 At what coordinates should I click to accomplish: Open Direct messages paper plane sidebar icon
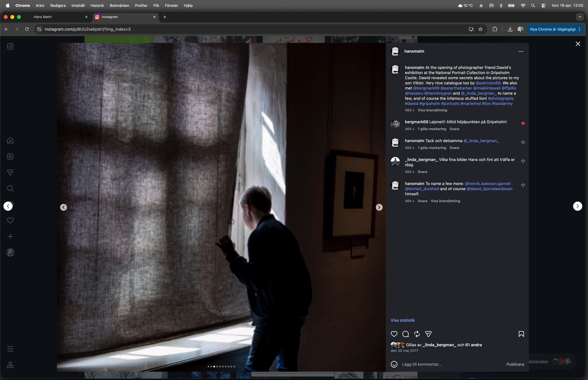[x=10, y=173]
